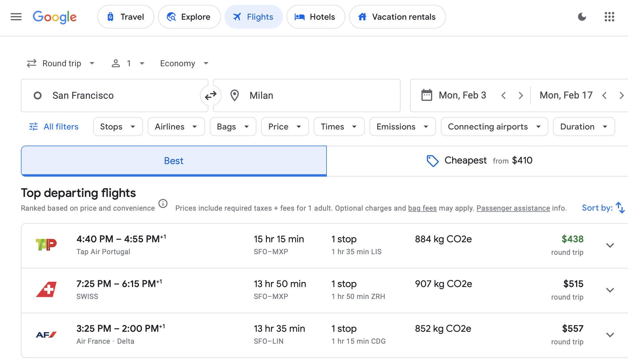Open the bag fees link
The height and width of the screenshot is (364, 628).
click(422, 208)
